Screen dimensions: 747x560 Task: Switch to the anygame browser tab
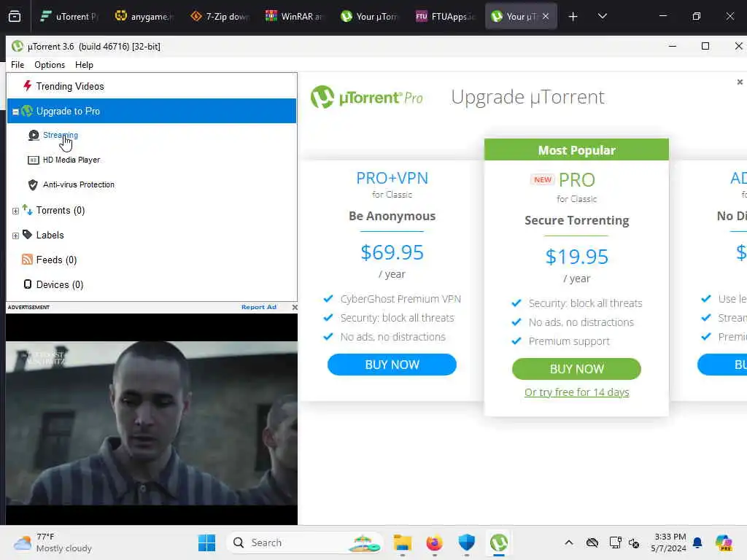[x=145, y=16]
